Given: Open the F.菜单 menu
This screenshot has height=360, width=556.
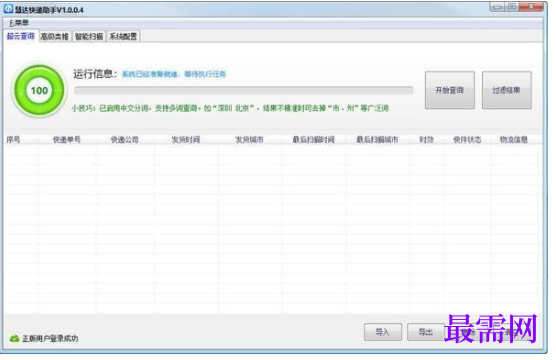Looking at the screenshot, I should (19, 23).
